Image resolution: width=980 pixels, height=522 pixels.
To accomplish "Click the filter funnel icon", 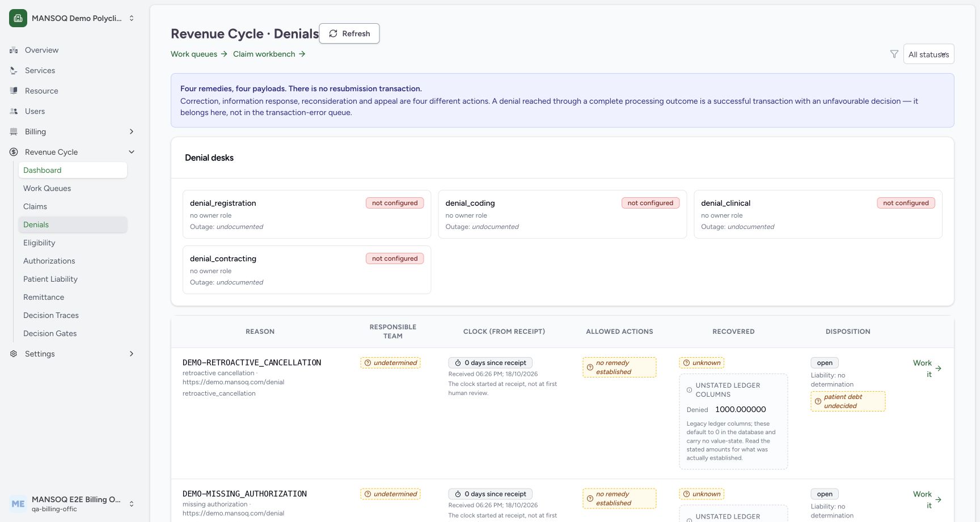I will (x=894, y=54).
